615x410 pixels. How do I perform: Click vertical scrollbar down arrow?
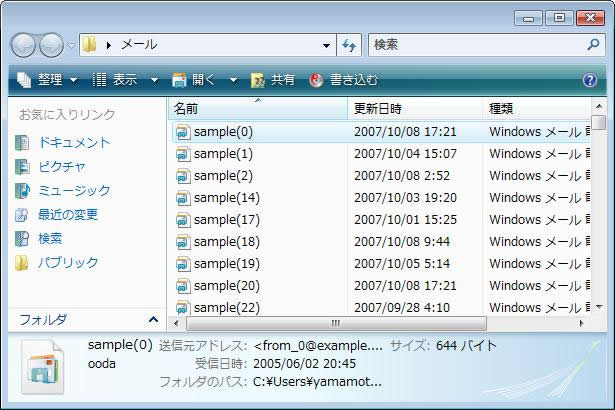(599, 307)
